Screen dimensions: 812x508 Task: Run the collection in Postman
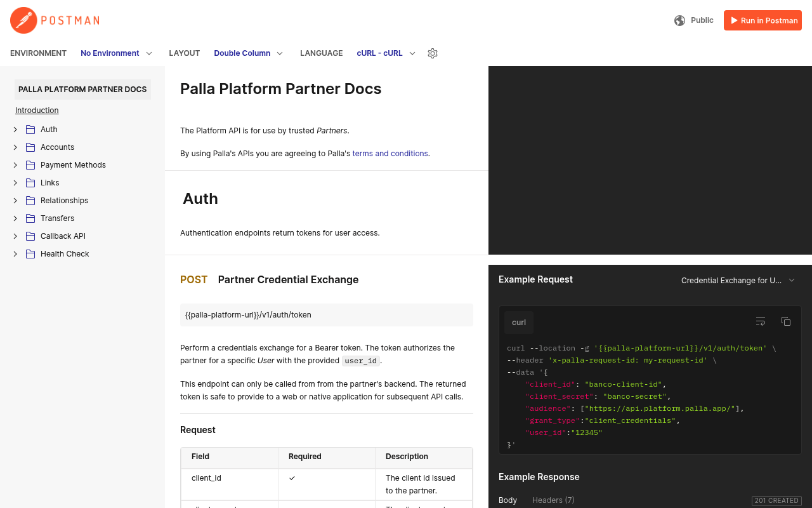763,20
